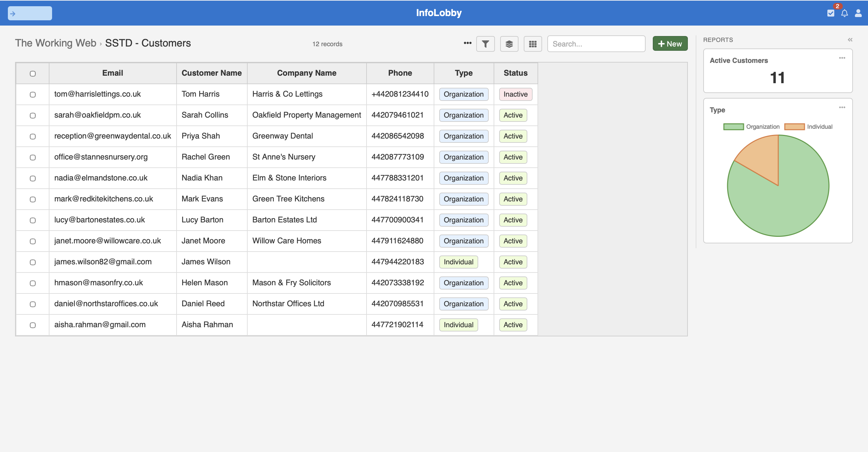This screenshot has width=868, height=452.
Task: Select the Priya Shah row checkbox
Action: pos(33,136)
